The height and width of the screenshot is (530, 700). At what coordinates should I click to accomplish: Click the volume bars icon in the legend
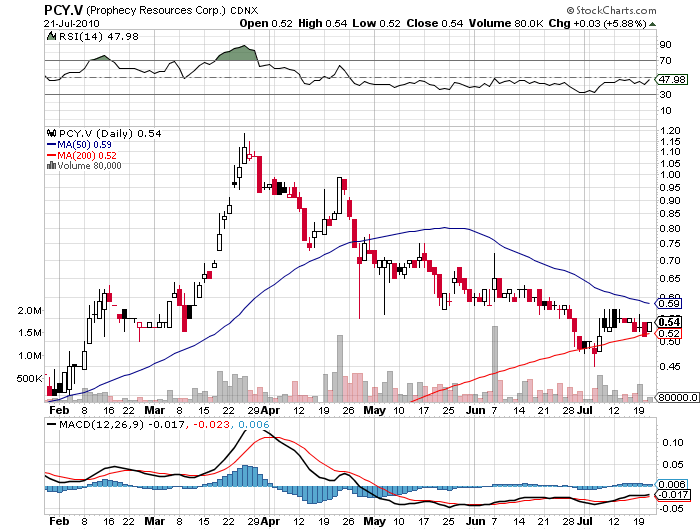pos(52,166)
